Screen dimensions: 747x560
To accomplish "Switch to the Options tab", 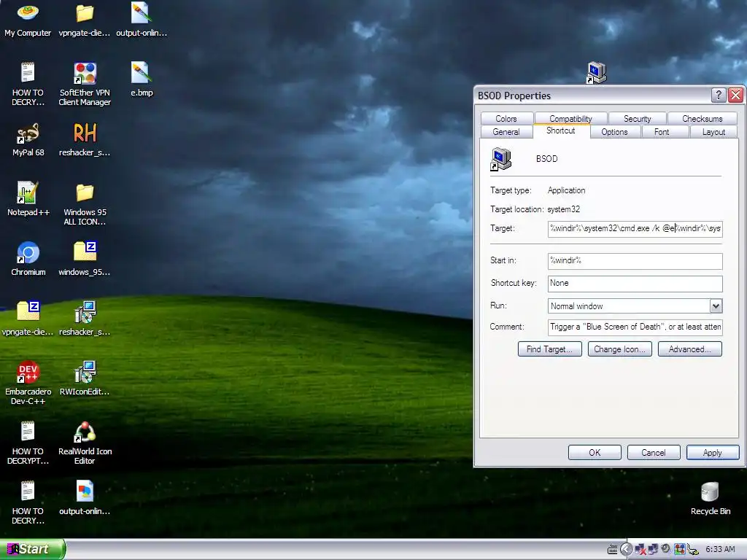I will click(614, 132).
